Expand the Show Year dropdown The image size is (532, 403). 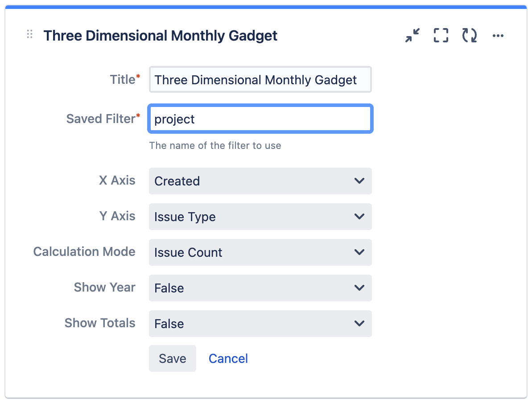(260, 288)
